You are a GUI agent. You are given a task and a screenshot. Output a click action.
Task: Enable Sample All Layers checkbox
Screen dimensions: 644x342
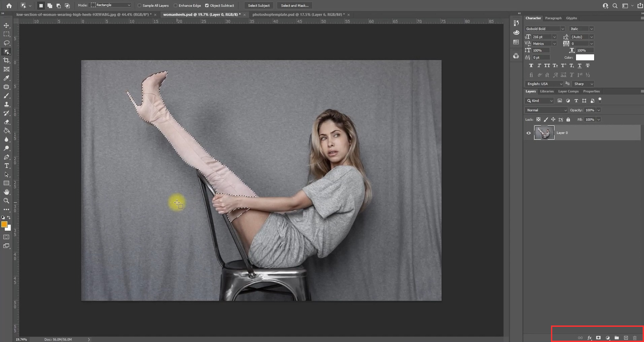point(139,5)
